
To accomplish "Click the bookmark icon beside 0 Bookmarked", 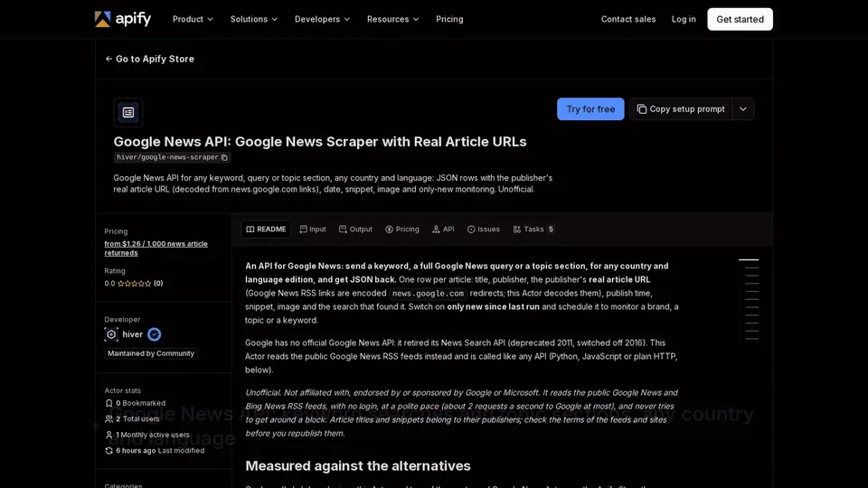I will pyautogui.click(x=108, y=403).
